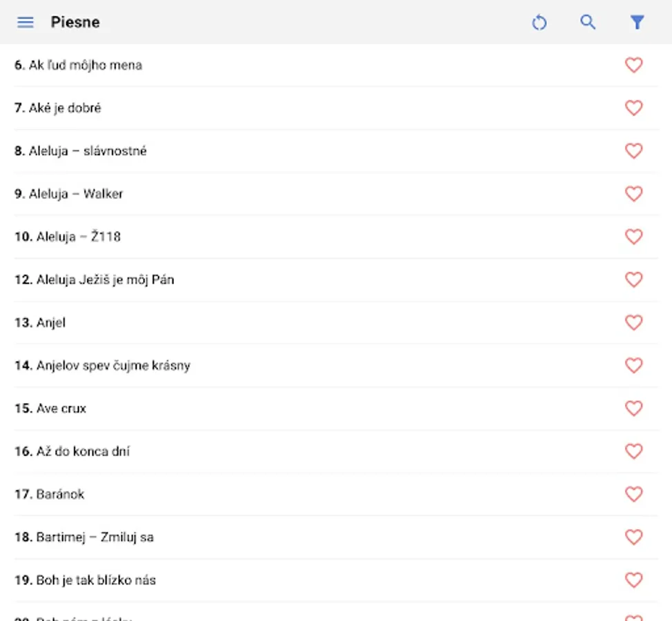Viewport: 672px width, 621px height.
Task: Open the hamburger navigation menu
Action: pos(26,22)
